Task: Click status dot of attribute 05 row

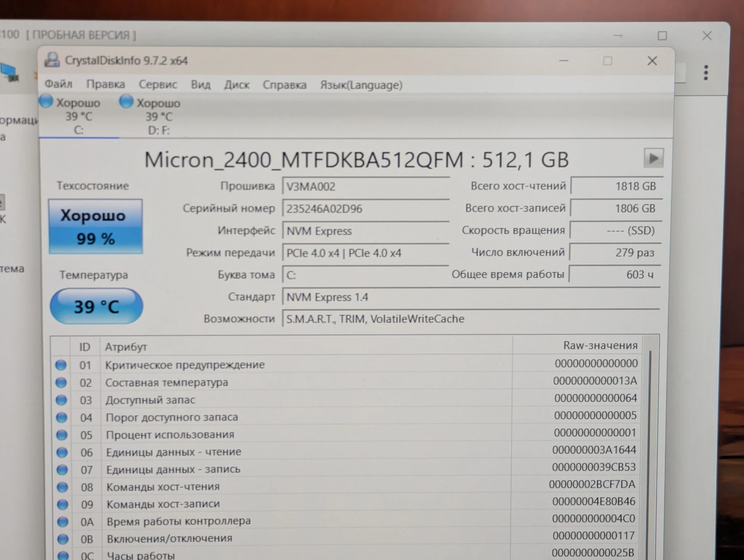Action: click(x=62, y=435)
